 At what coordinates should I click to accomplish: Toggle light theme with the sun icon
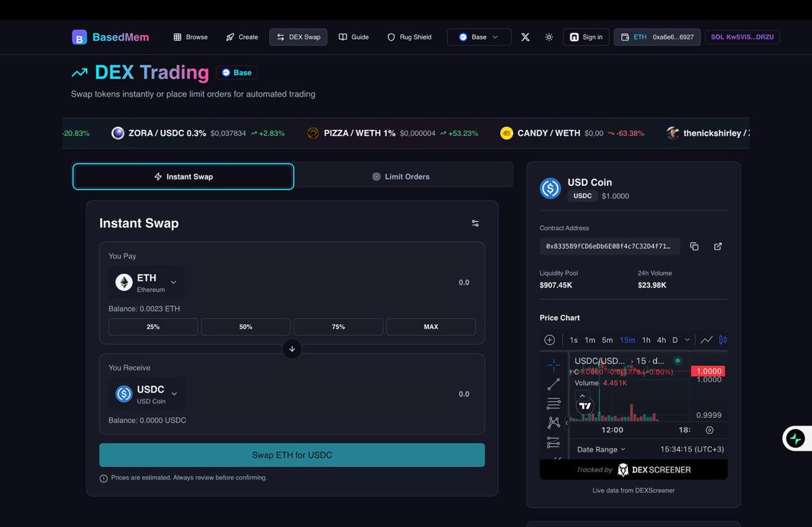tap(549, 37)
